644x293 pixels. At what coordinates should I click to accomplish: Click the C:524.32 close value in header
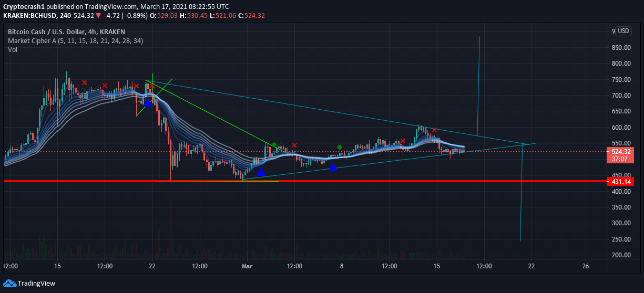(250, 15)
